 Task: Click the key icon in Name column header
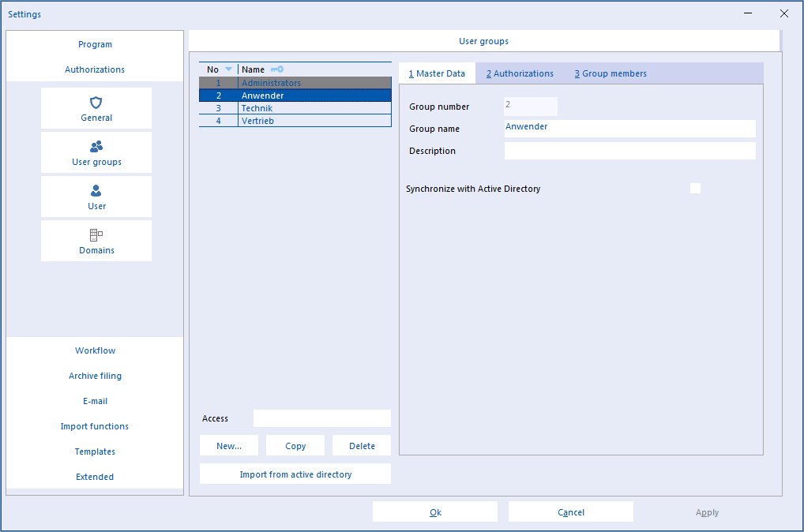[x=277, y=69]
